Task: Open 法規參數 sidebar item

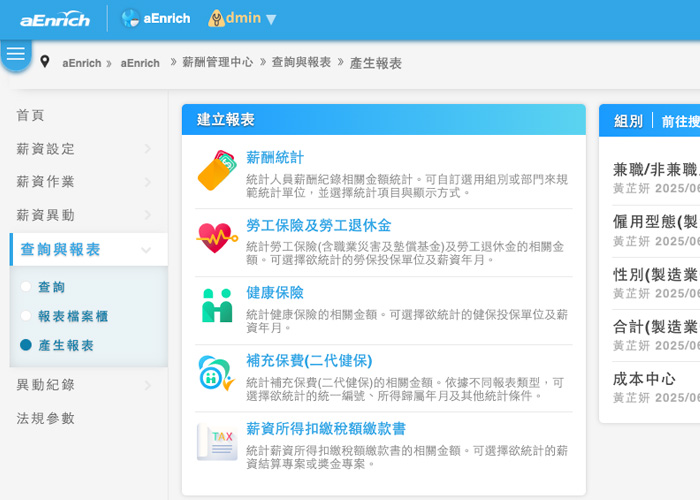Action: coord(46,418)
